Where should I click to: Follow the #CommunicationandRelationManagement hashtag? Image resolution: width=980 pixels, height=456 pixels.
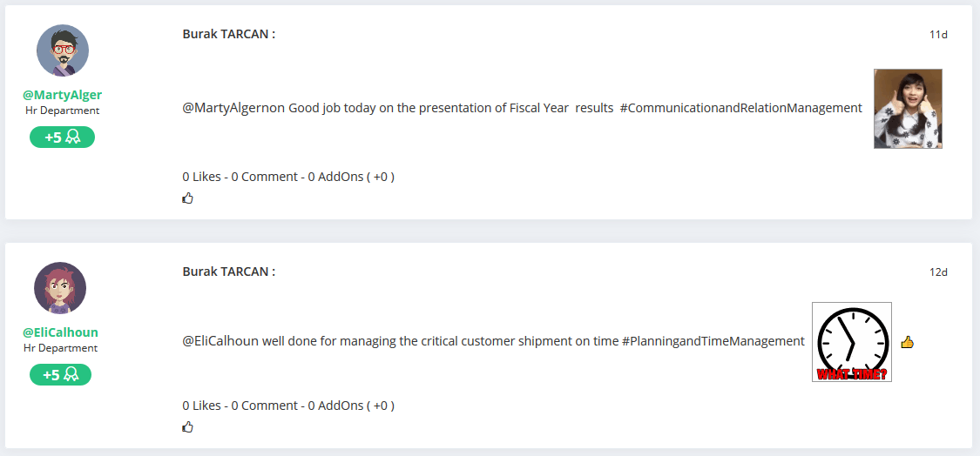(740, 108)
